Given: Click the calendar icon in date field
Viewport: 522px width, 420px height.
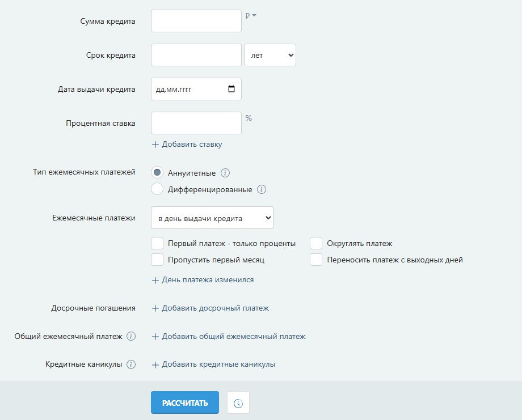Looking at the screenshot, I should (231, 89).
